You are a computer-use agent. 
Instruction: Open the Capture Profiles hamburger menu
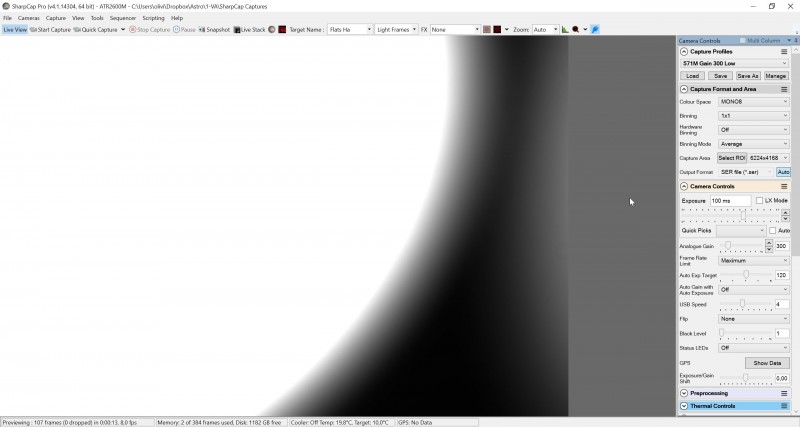tap(784, 52)
